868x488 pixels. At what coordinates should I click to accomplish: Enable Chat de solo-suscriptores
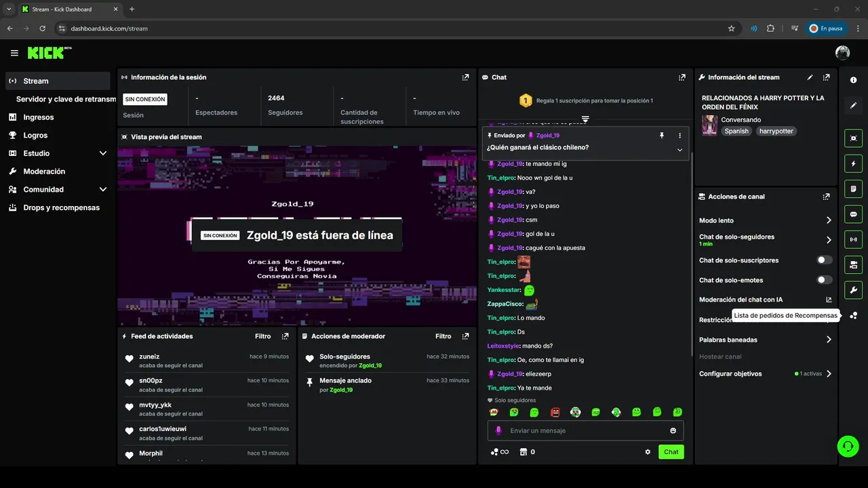coord(825,260)
